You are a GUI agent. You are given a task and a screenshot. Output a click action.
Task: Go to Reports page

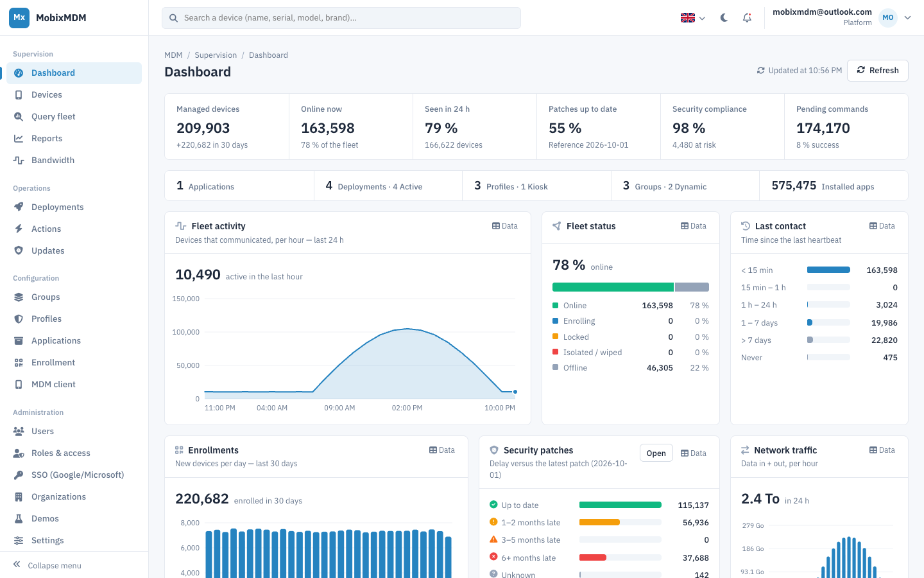pyautogui.click(x=74, y=139)
